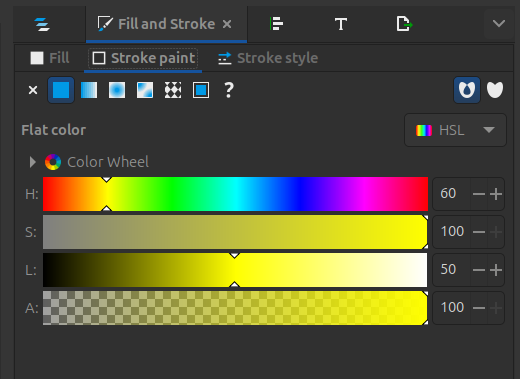Image resolution: width=520 pixels, height=379 pixels.
Task: Open the Export panel tab
Action: click(x=404, y=24)
